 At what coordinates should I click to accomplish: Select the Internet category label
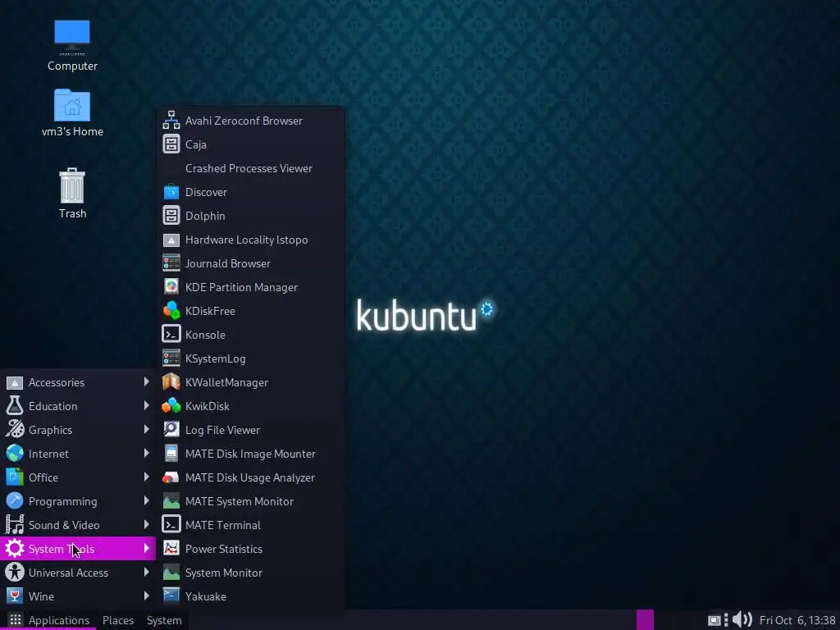pyautogui.click(x=48, y=454)
